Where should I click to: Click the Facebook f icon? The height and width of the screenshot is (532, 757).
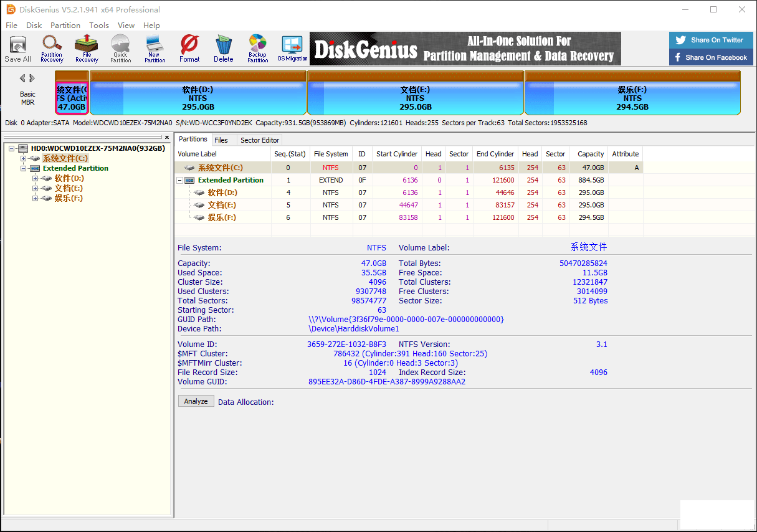pos(678,57)
